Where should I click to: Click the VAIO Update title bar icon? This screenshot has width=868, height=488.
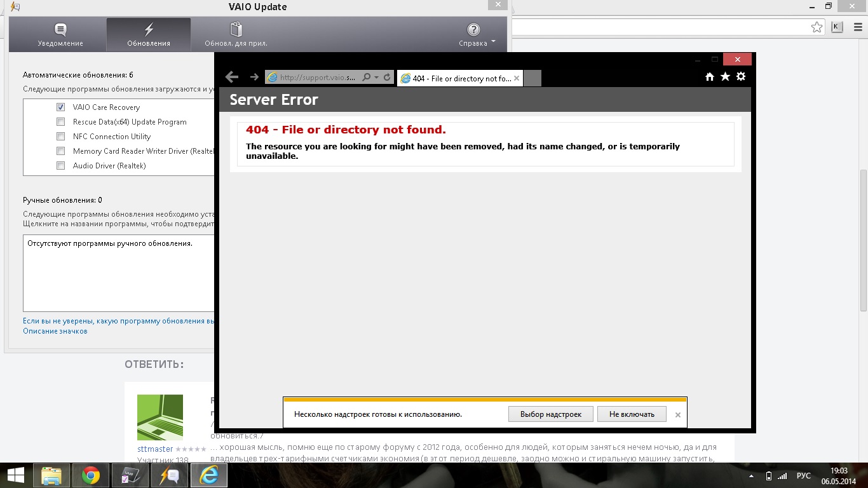pos(15,7)
